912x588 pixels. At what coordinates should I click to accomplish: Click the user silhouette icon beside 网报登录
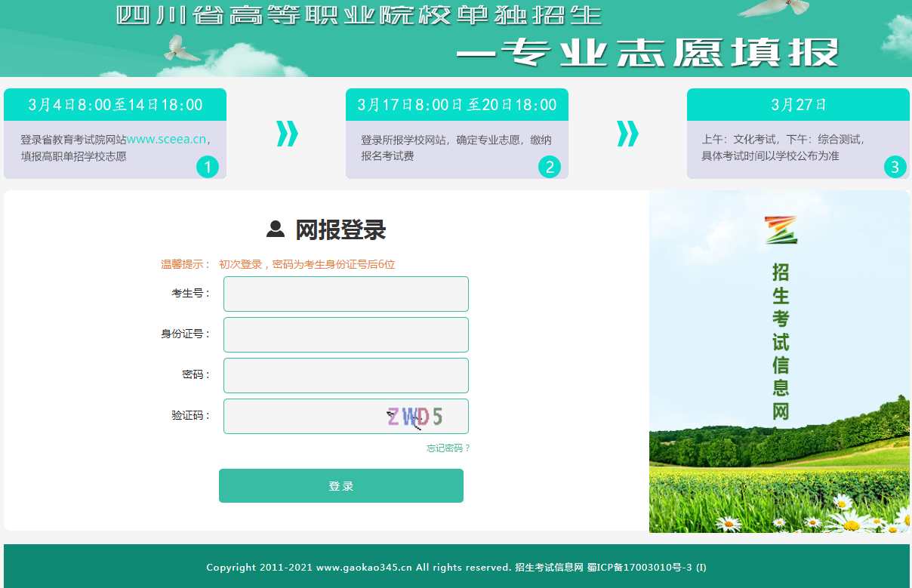tap(276, 229)
